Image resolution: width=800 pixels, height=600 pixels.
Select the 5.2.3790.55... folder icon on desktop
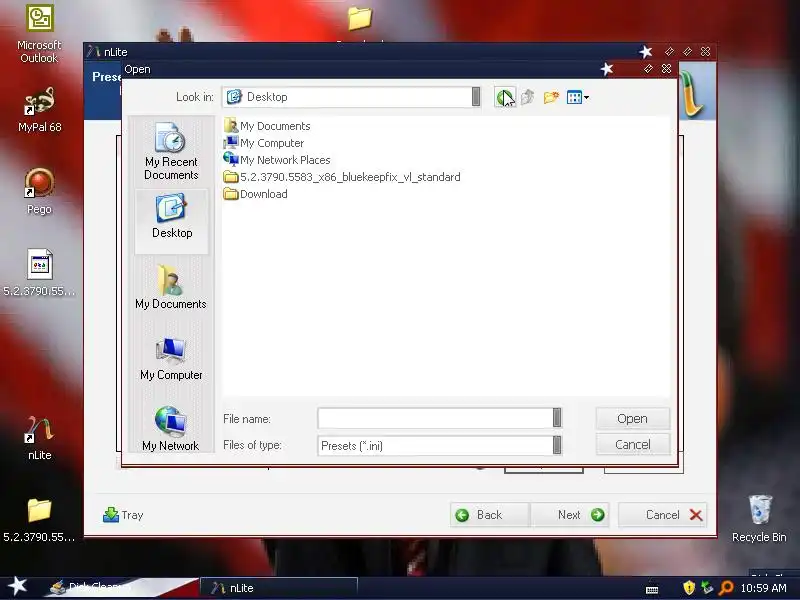(x=39, y=520)
